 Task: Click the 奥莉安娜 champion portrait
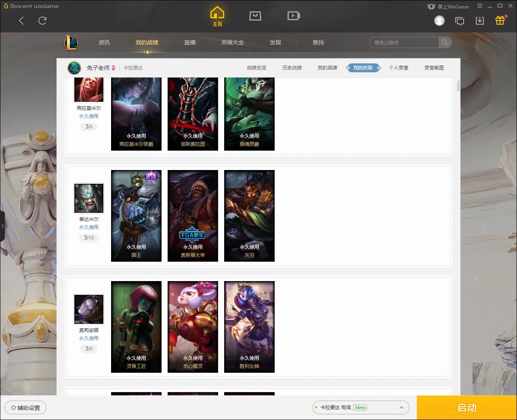pos(89,309)
